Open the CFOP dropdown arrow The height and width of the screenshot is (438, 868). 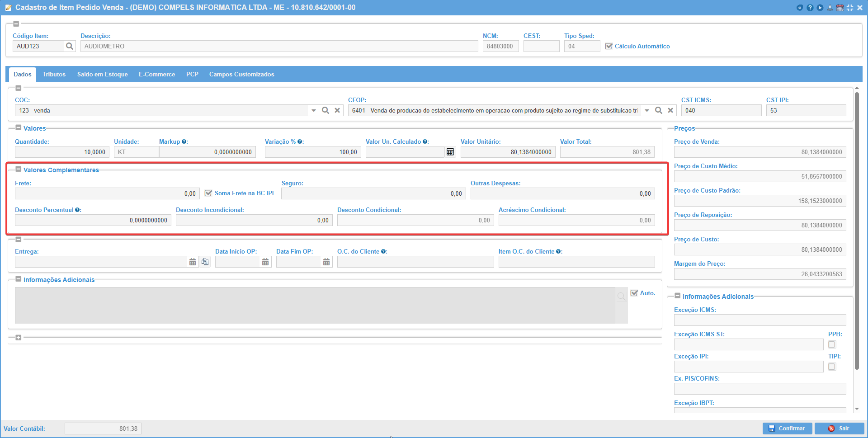647,110
